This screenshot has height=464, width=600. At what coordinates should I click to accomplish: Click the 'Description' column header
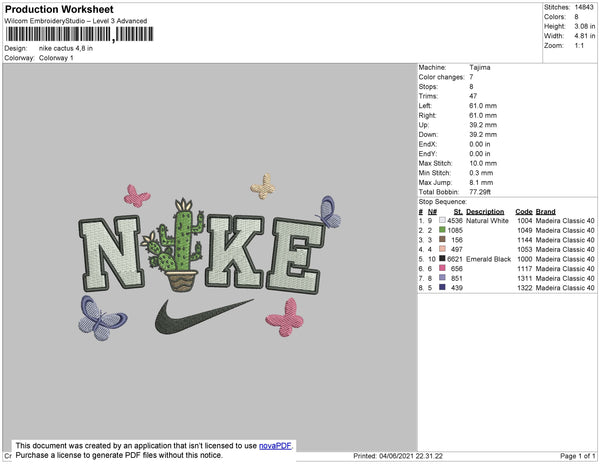coord(485,212)
